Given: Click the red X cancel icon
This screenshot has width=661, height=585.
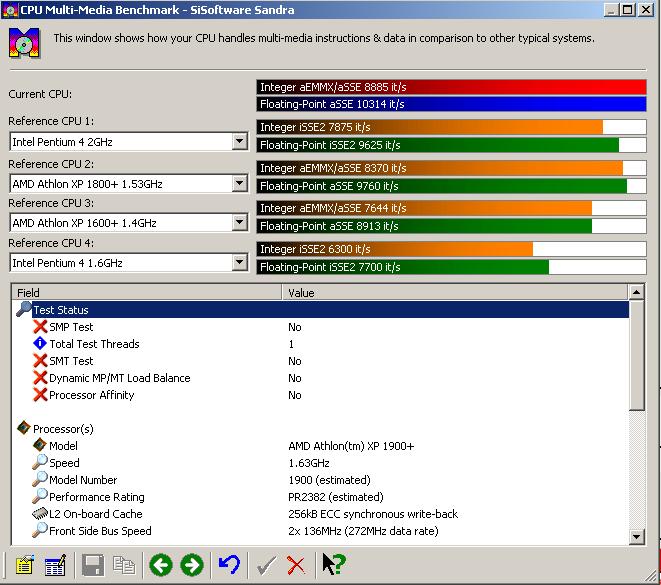Looking at the screenshot, I should click(x=296, y=566).
